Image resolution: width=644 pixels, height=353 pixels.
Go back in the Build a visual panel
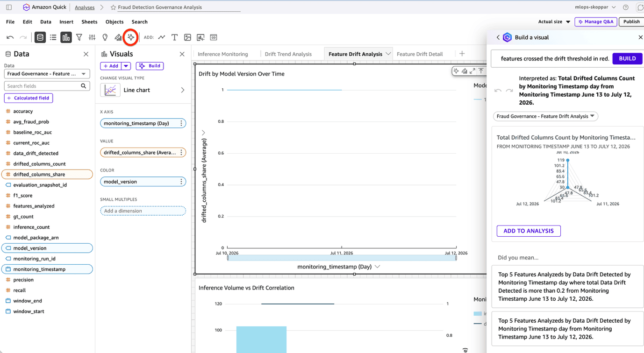click(x=498, y=37)
